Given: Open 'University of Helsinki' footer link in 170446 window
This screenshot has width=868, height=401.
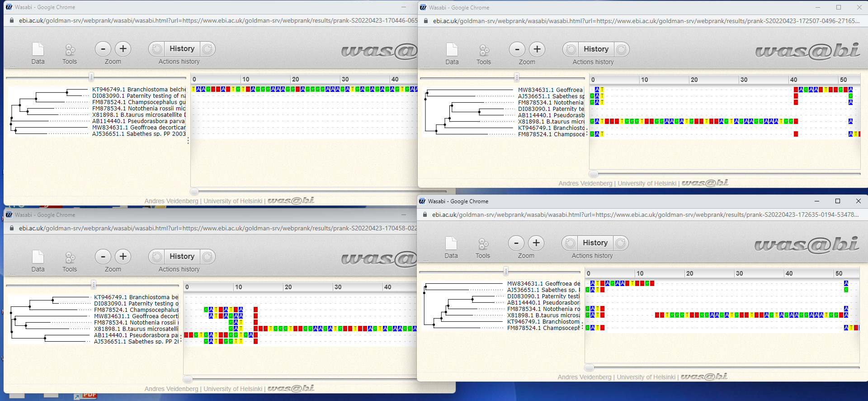Looking at the screenshot, I should 233,201.
